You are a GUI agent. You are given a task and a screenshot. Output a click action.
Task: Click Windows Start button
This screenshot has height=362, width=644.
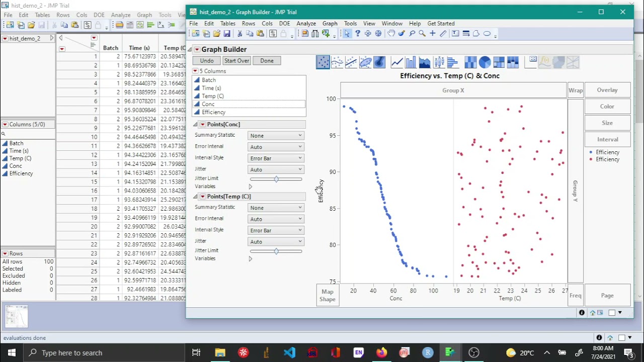(x=12, y=353)
